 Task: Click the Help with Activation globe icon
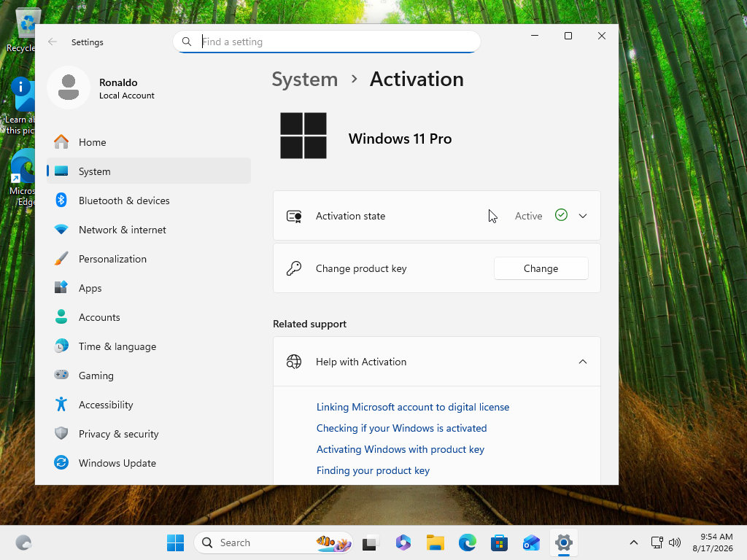294,362
